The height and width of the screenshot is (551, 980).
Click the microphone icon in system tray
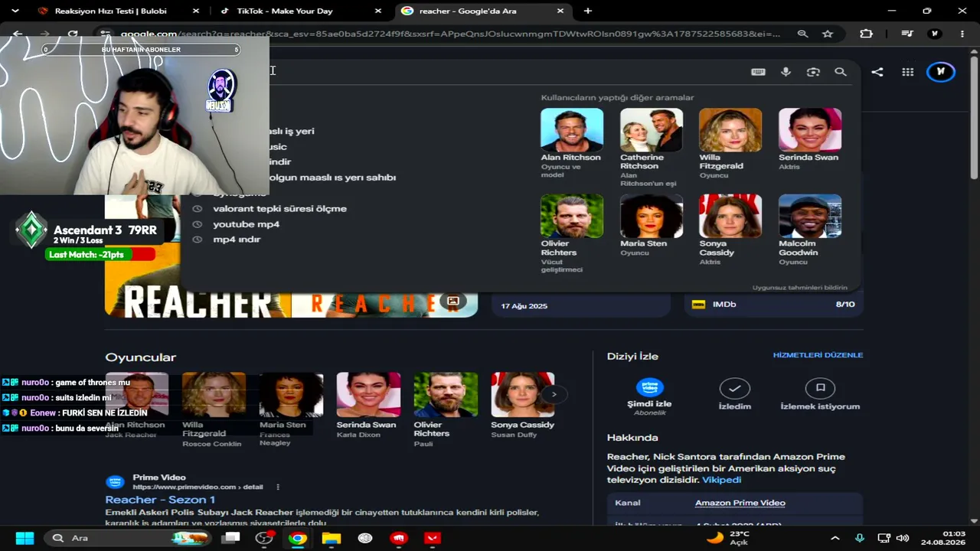coord(860,538)
